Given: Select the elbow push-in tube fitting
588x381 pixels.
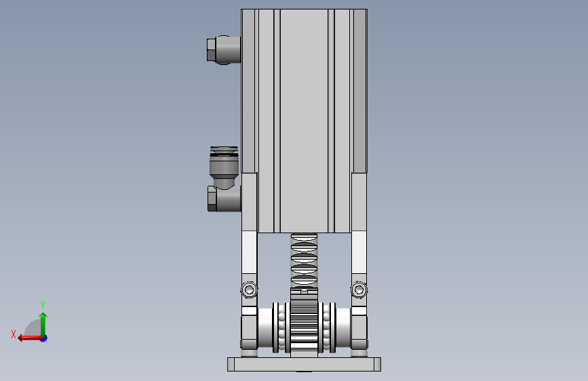Looking at the screenshot, I should tap(224, 179).
